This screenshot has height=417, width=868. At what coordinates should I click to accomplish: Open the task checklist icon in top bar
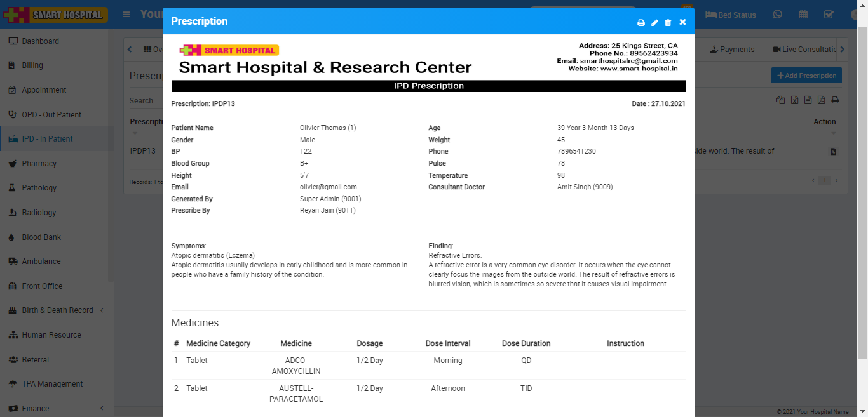(829, 15)
